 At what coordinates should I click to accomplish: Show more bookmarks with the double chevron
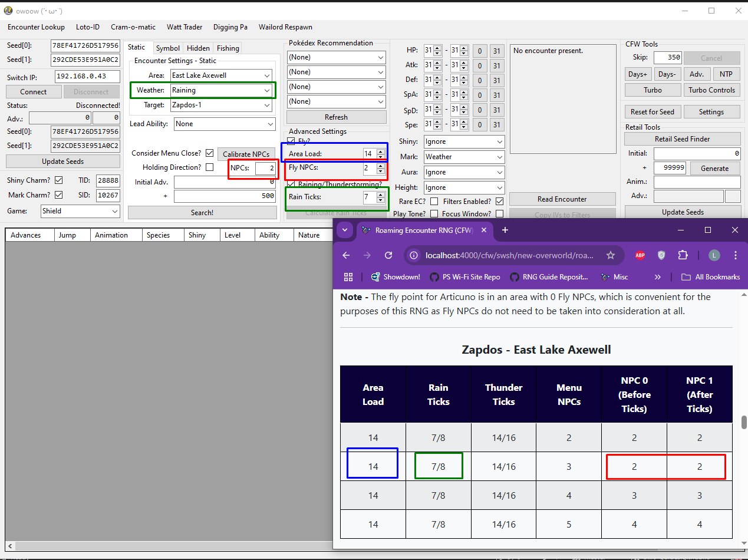(657, 276)
